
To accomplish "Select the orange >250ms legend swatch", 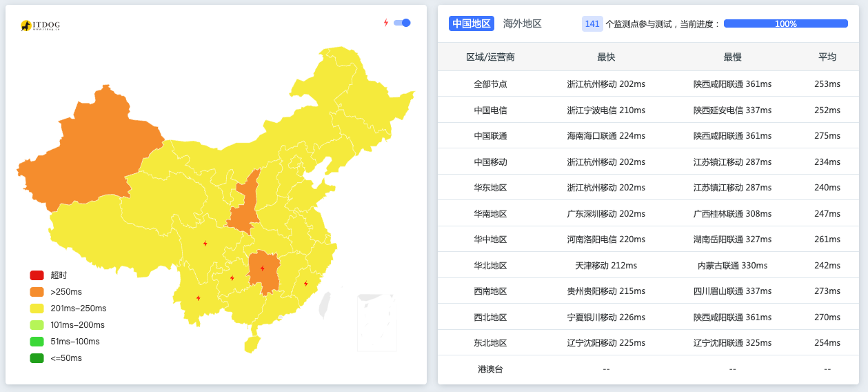I will pyautogui.click(x=37, y=292).
